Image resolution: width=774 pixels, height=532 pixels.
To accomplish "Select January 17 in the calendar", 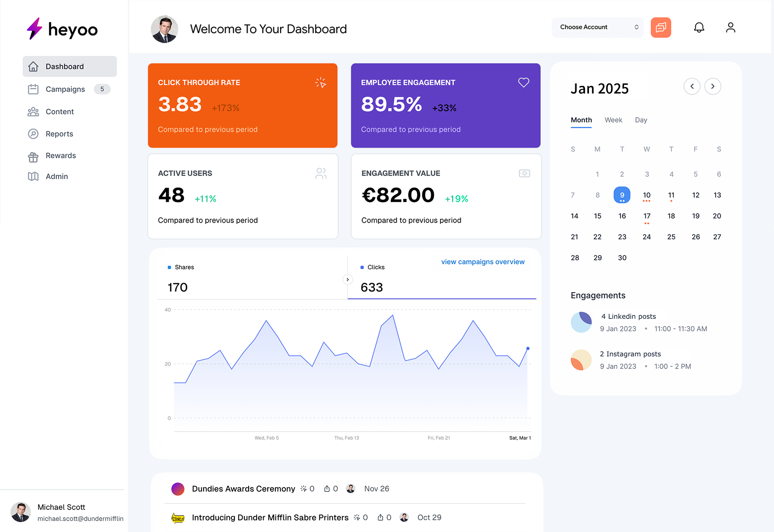I will (x=647, y=216).
